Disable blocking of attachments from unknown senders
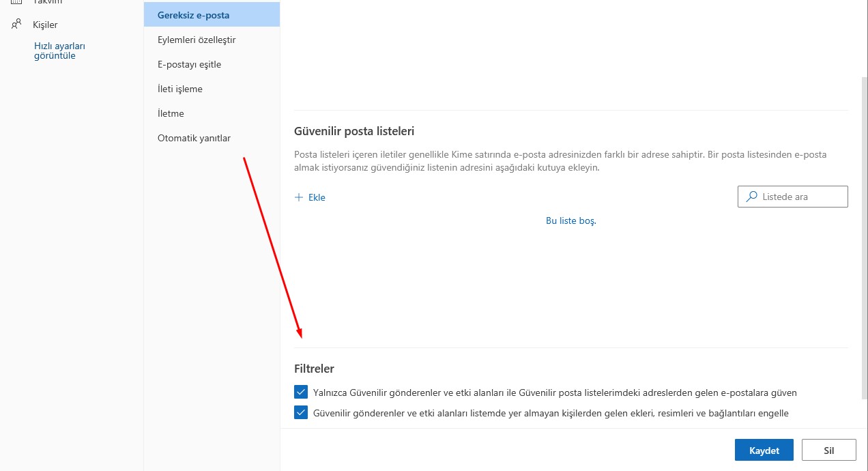Viewport: 868px width, 471px height. [300, 412]
